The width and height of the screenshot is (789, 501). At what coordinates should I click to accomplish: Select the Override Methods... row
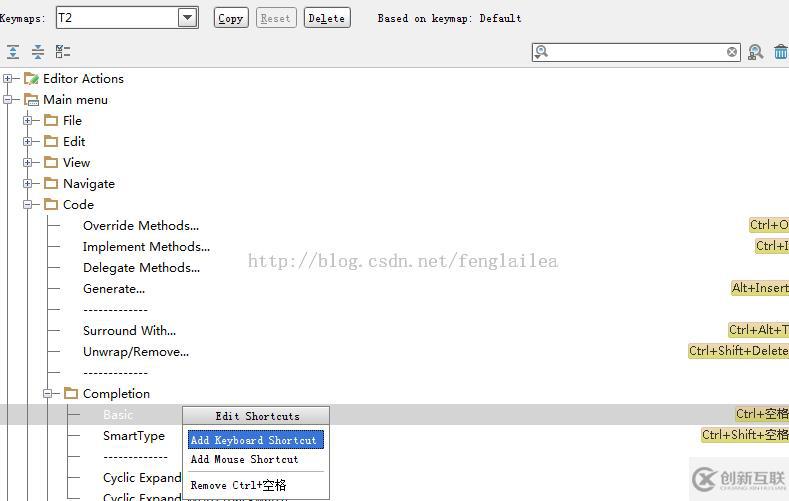[x=141, y=225]
